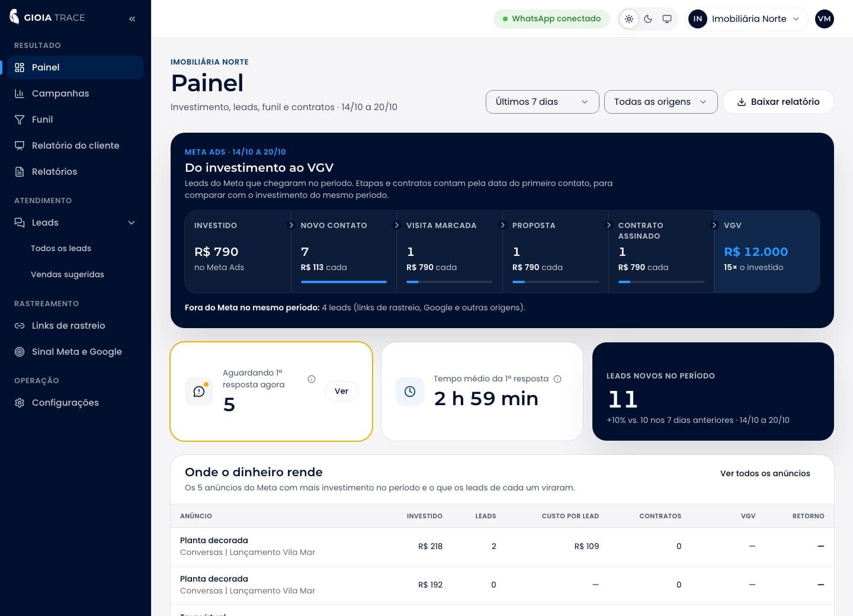Click the R$ 192 investido cell
Screen dimensions: 853x616
click(431, 585)
